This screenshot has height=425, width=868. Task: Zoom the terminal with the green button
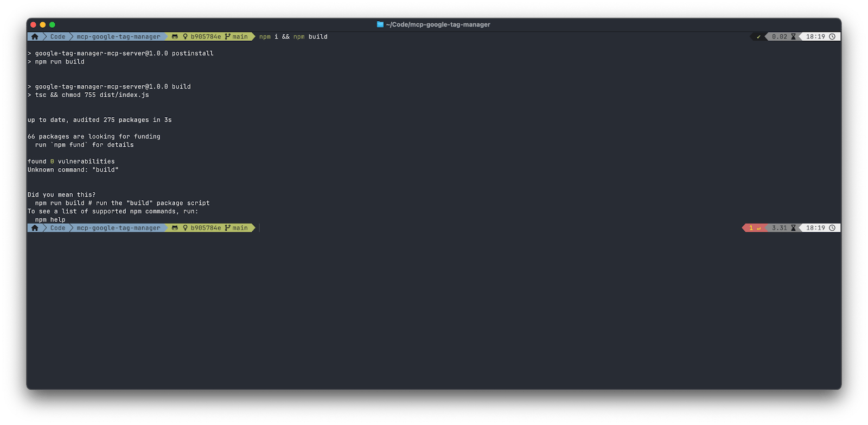(52, 24)
